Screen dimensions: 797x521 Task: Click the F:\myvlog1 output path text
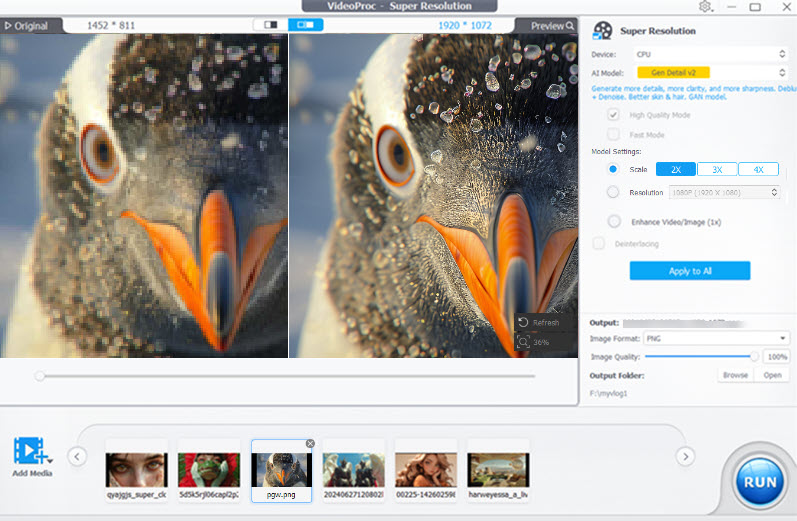(608, 393)
